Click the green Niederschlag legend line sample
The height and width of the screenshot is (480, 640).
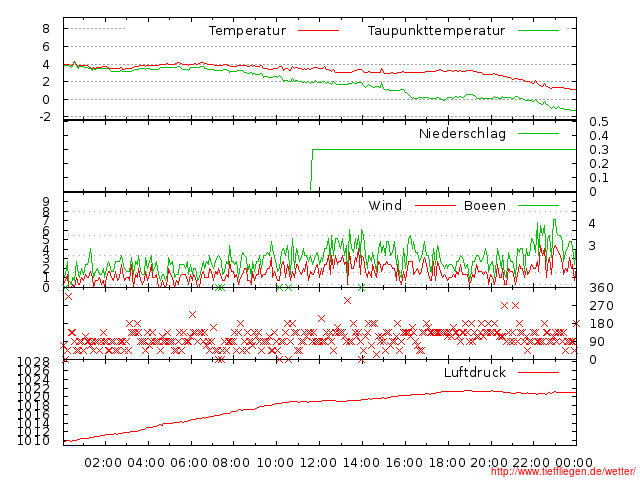click(x=538, y=133)
